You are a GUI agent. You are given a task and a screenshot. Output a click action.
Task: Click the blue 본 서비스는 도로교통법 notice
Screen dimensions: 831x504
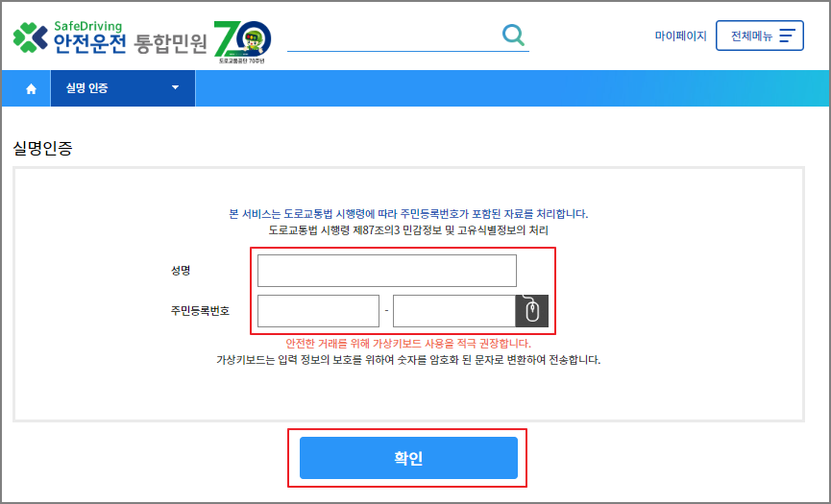click(408, 214)
